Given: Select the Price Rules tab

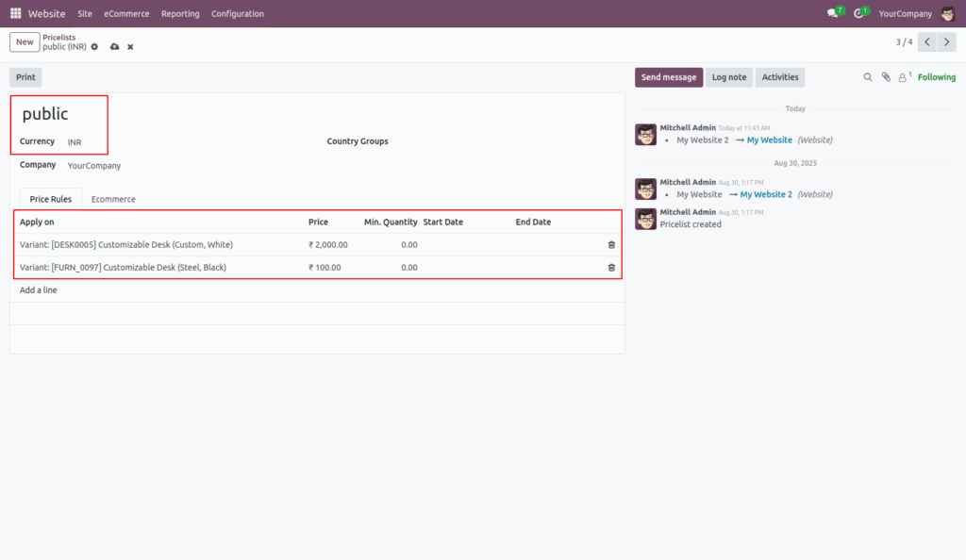Looking at the screenshot, I should pos(50,199).
